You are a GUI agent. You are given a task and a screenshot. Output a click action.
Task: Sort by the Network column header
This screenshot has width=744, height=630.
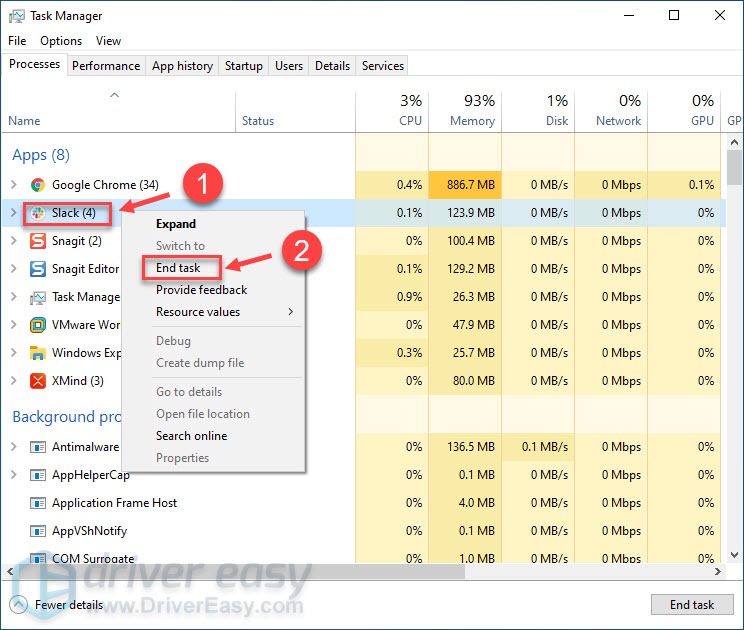tap(611, 111)
